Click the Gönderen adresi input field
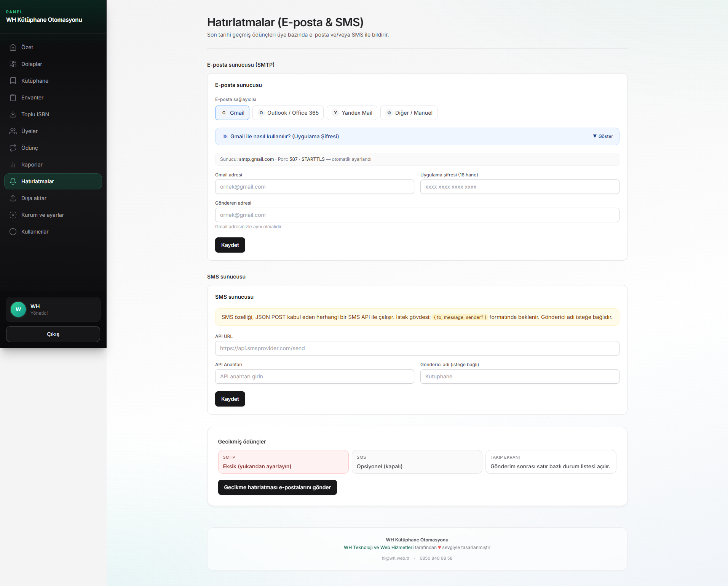This screenshot has width=728, height=586. [417, 215]
